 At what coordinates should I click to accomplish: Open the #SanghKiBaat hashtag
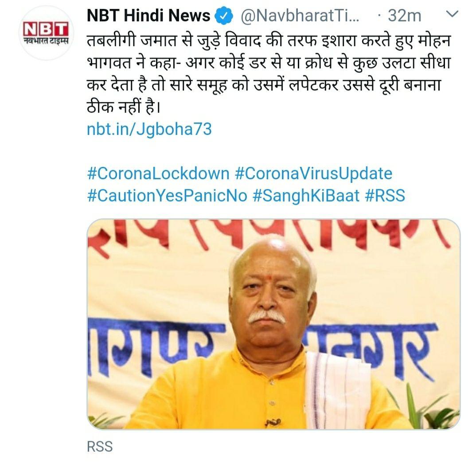[x=306, y=196]
